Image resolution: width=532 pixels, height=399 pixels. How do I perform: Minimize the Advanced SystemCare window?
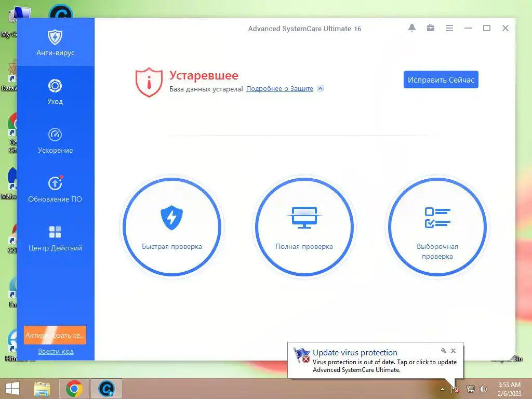pos(468,28)
